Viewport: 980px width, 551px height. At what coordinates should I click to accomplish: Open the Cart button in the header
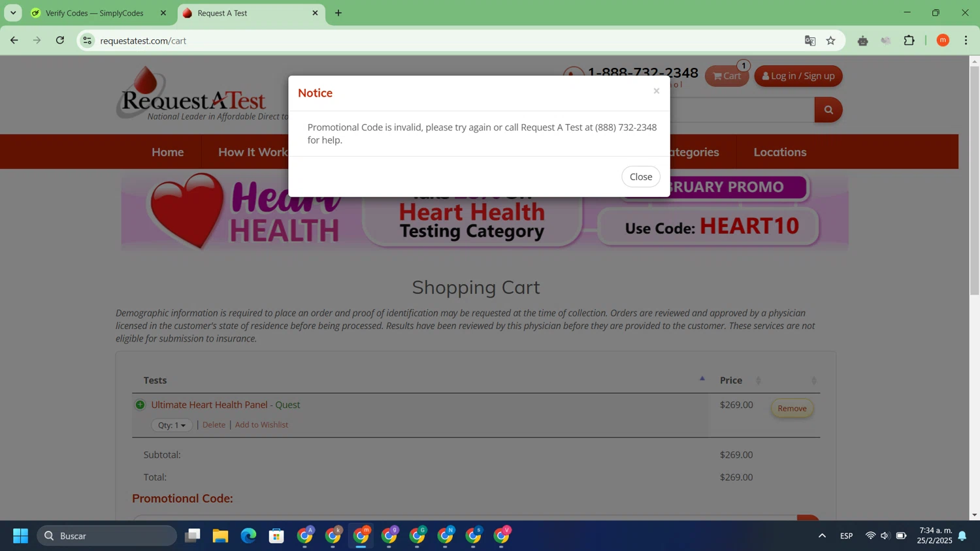pos(727,76)
